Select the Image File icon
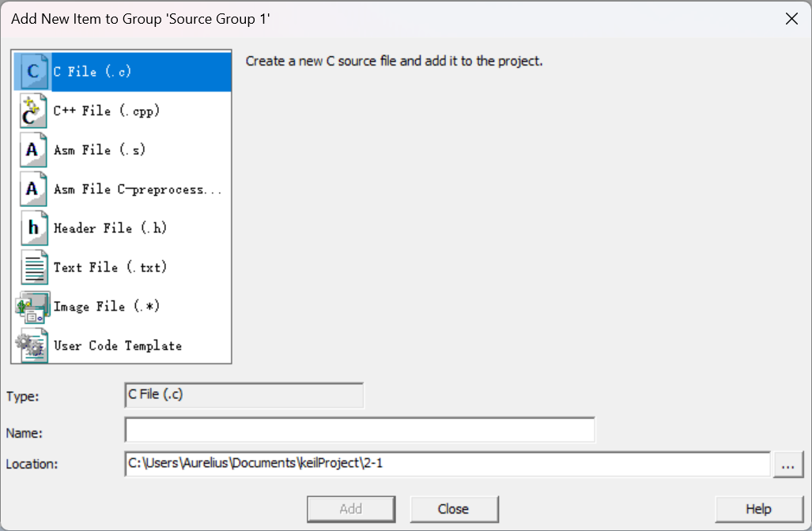The width and height of the screenshot is (812, 531). click(32, 307)
